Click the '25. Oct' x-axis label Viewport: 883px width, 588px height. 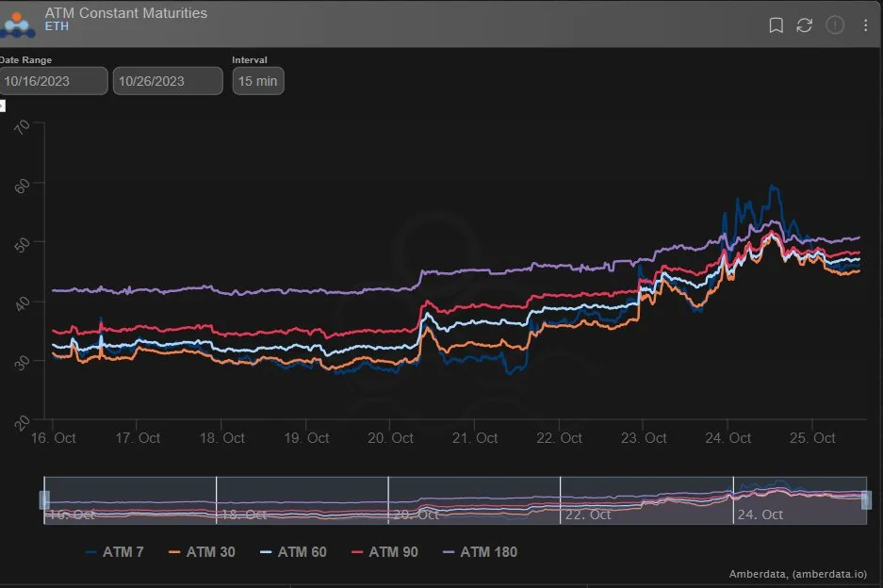coord(812,438)
